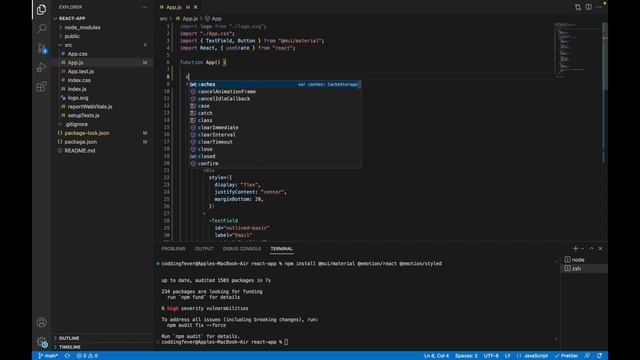Click Ln 8, Col 4 cursor position
Viewport: 640px width, 360px height.
pyautogui.click(x=436, y=356)
